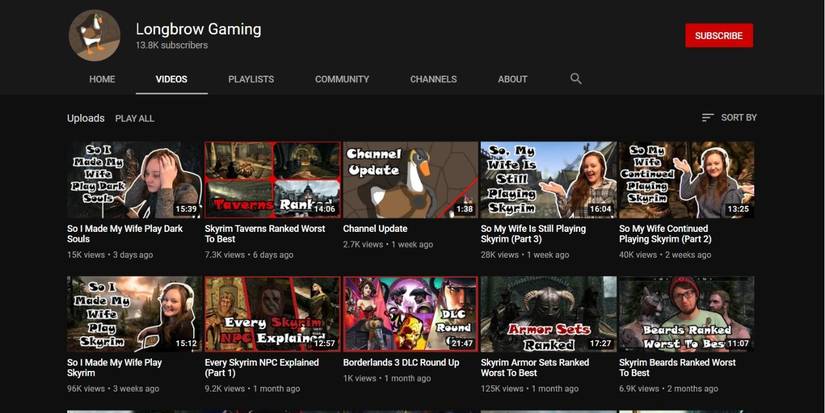Image resolution: width=825 pixels, height=413 pixels.
Task: Open the Channel Update goose thumbnail
Action: (x=410, y=179)
